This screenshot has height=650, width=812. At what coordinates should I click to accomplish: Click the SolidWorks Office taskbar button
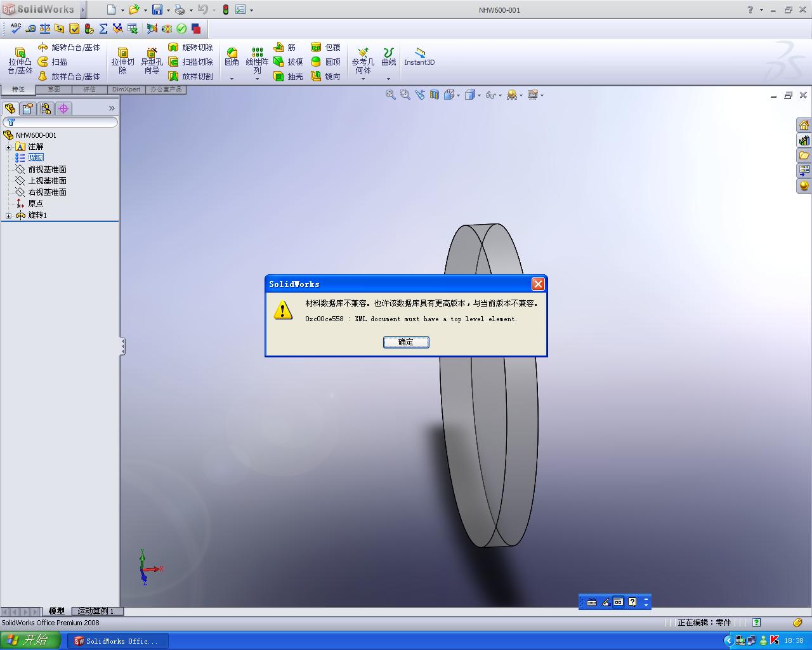pyautogui.click(x=118, y=641)
